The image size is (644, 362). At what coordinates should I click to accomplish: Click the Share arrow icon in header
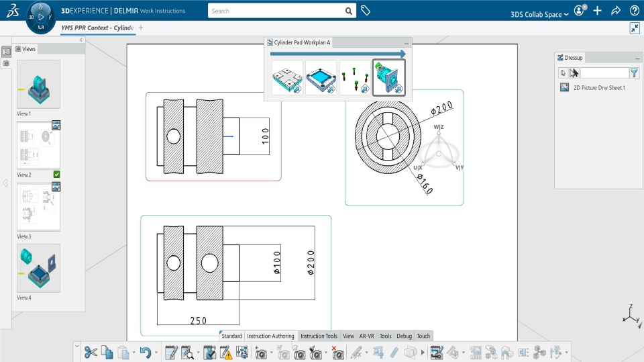click(x=616, y=11)
